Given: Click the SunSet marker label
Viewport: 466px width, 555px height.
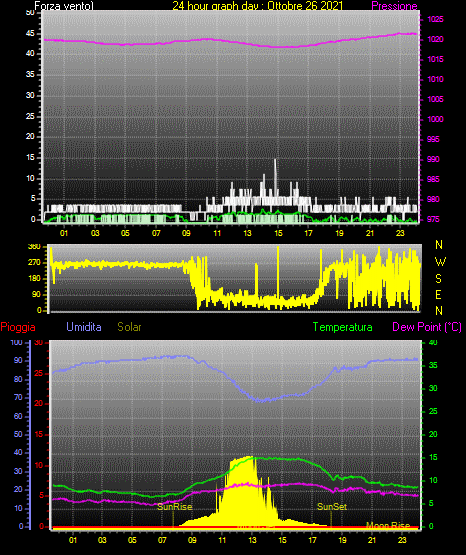Looking at the screenshot, I should coord(332,507).
